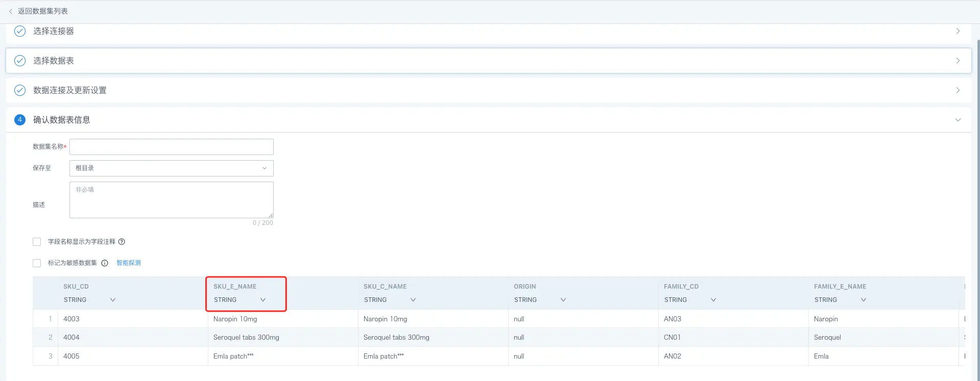Click the check icon for 数据连接及更新设置 step
The width and height of the screenshot is (980, 381).
(x=20, y=90)
